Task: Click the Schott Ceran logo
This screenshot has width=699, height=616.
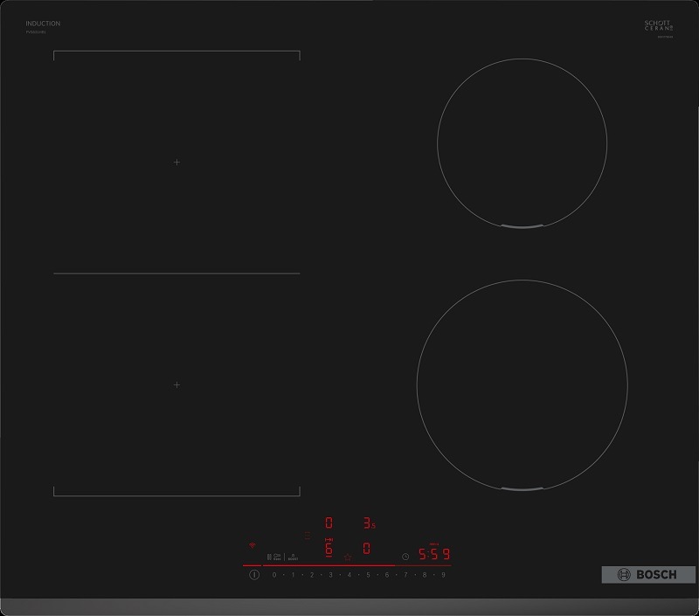Action: (x=656, y=27)
